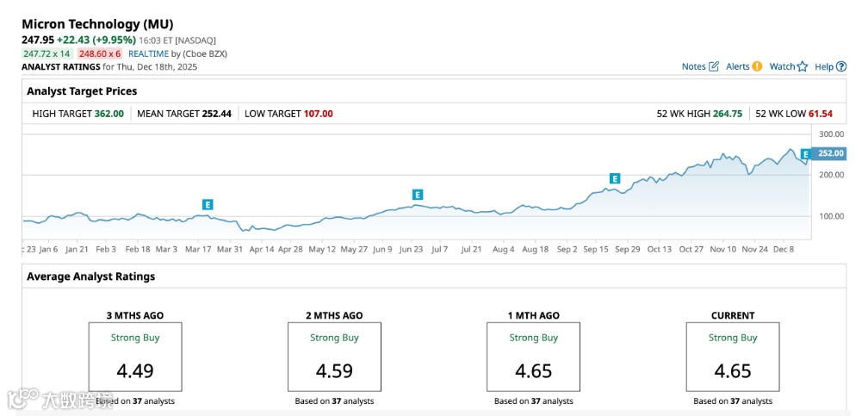This screenshot has height=416, width=868.
Task: Open the Notes edit icon
Action: click(714, 66)
